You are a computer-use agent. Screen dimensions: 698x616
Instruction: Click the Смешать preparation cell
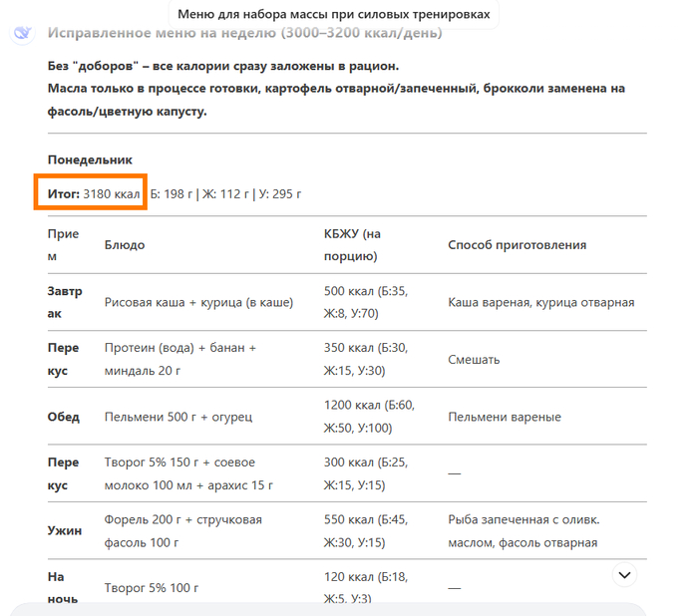coord(474,359)
